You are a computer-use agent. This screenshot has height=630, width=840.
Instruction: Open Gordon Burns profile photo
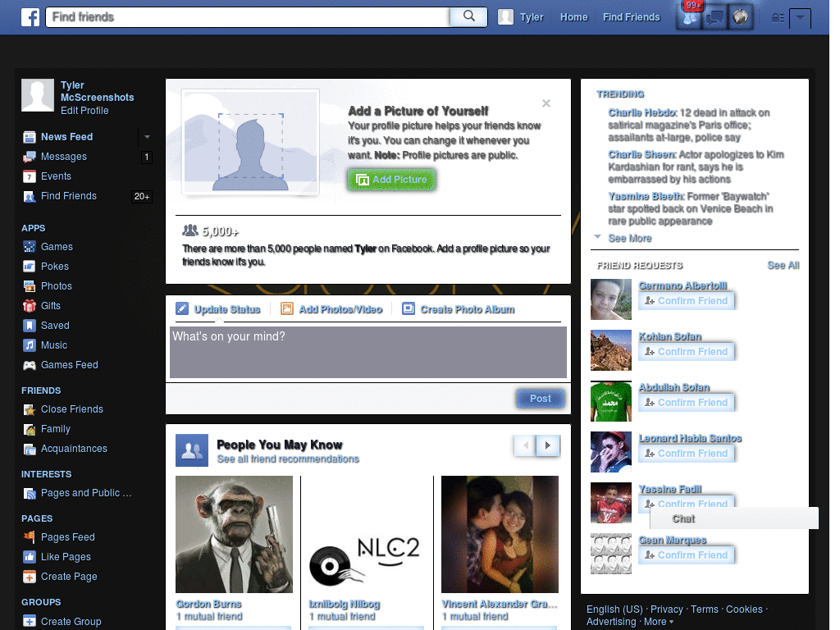[234, 534]
